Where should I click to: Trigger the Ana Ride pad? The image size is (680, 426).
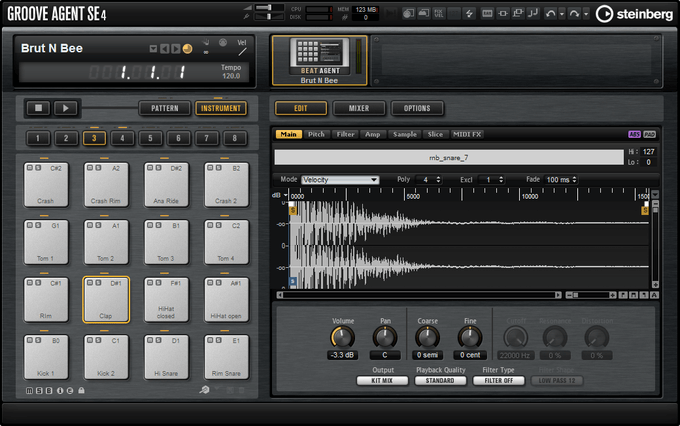click(166, 184)
